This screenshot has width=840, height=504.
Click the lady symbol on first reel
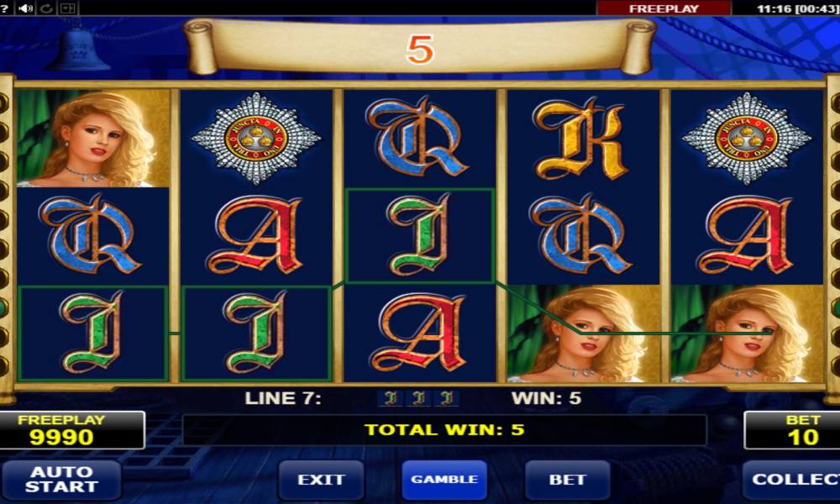(93, 139)
